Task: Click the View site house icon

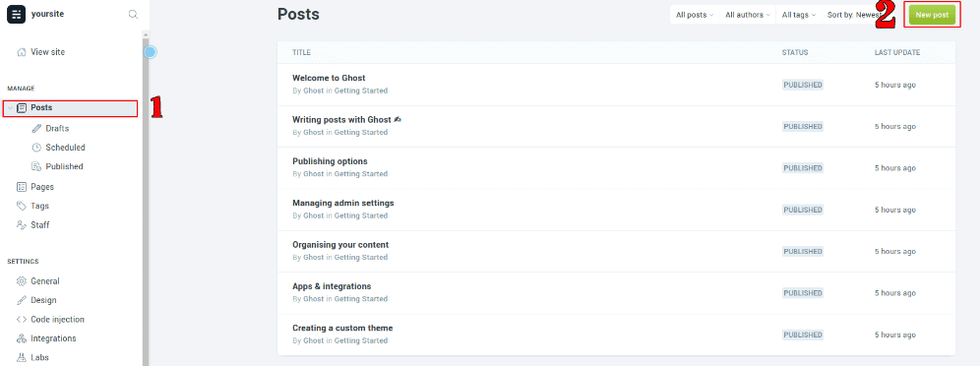Action: (22, 52)
